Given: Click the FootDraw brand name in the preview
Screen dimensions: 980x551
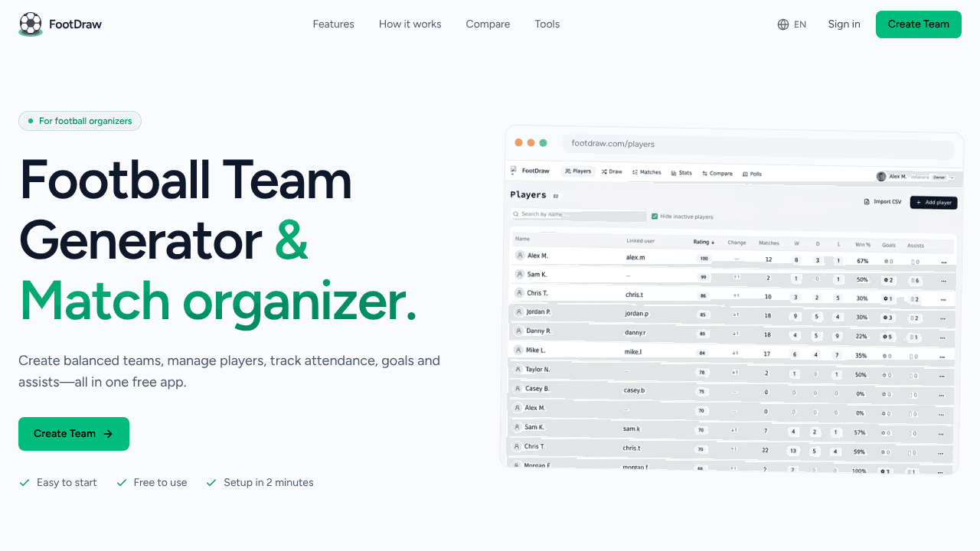Looking at the screenshot, I should (x=536, y=171).
